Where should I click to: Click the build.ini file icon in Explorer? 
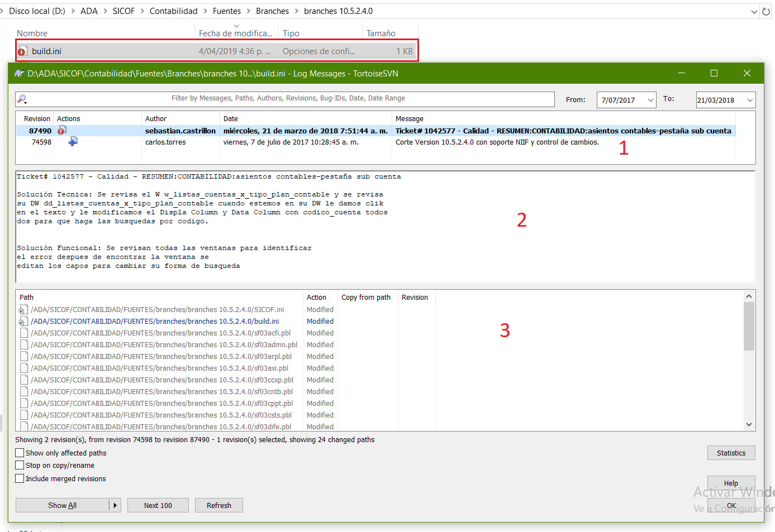point(22,51)
